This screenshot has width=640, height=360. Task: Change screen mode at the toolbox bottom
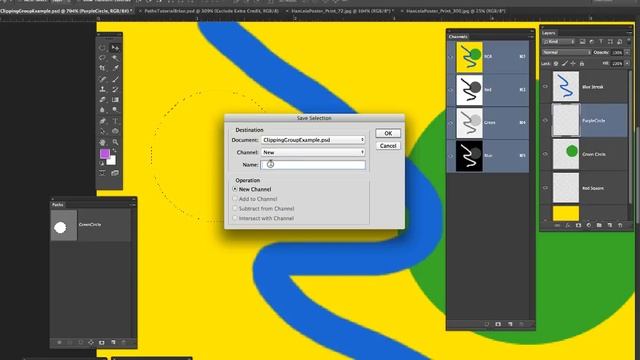tap(115, 173)
